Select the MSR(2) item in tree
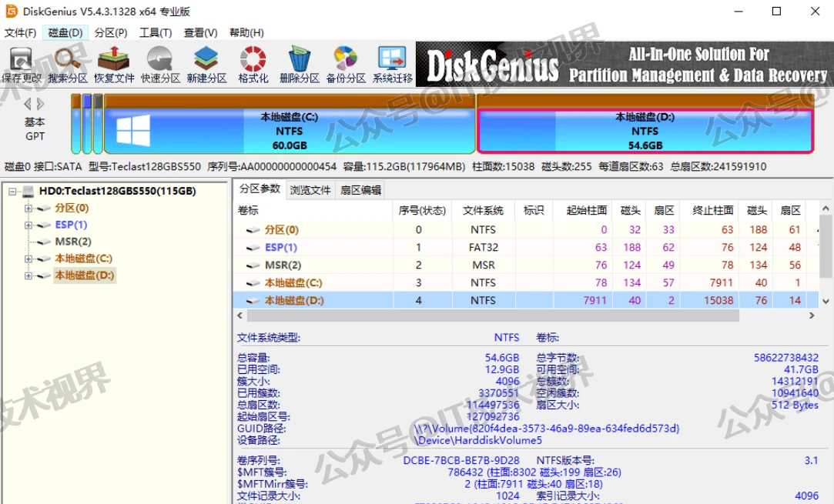Image resolution: width=834 pixels, height=504 pixels. point(73,242)
